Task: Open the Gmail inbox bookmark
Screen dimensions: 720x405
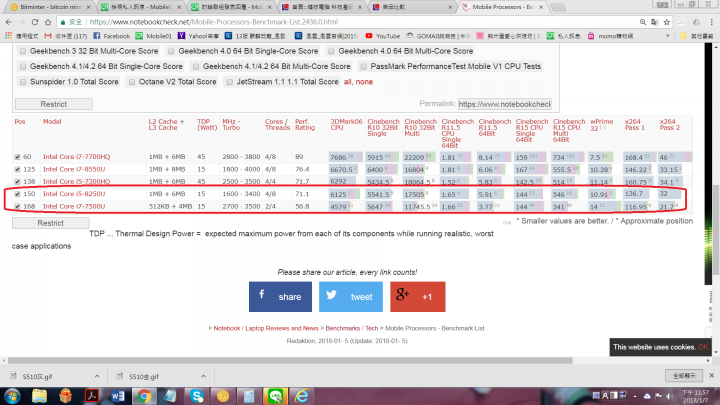Action: click(x=66, y=36)
